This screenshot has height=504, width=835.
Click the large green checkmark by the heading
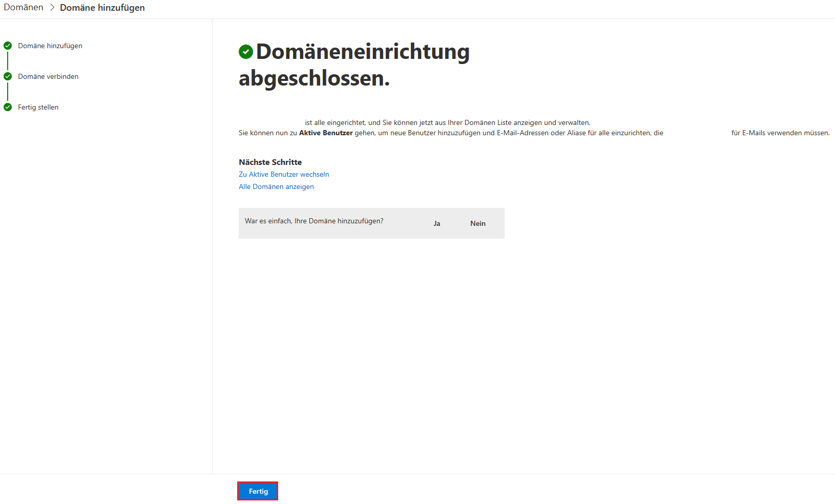pyautogui.click(x=246, y=52)
